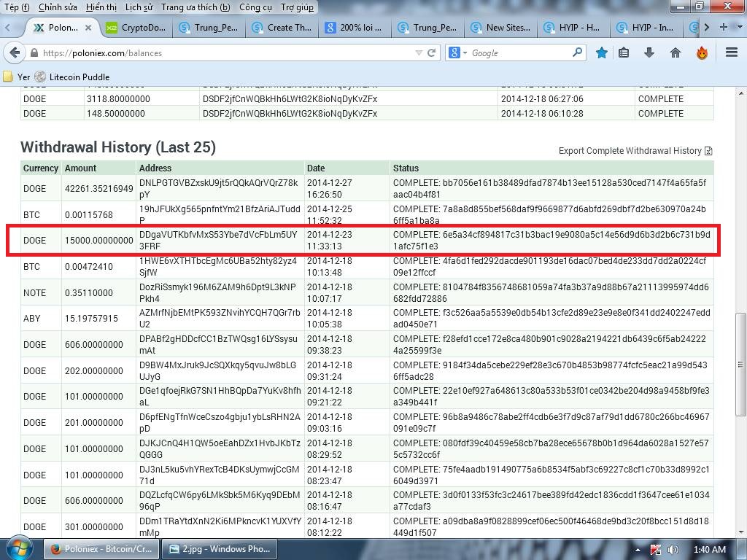Click in the Google search box
This screenshot has height=560, width=747.
[518, 52]
